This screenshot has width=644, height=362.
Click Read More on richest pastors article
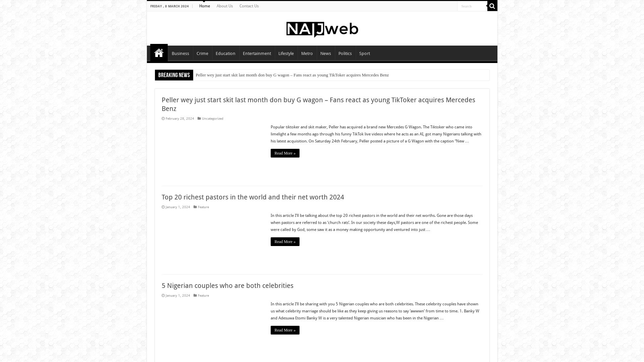tap(285, 241)
